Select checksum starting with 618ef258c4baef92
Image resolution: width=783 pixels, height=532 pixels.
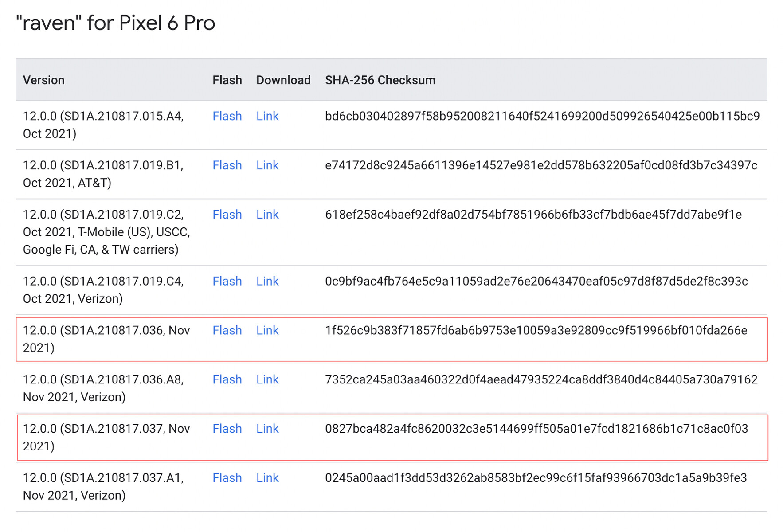(x=533, y=215)
